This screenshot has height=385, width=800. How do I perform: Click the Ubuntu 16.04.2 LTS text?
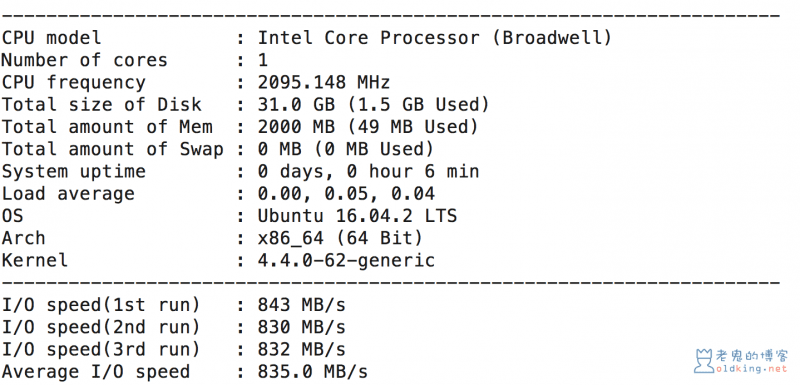(357, 216)
